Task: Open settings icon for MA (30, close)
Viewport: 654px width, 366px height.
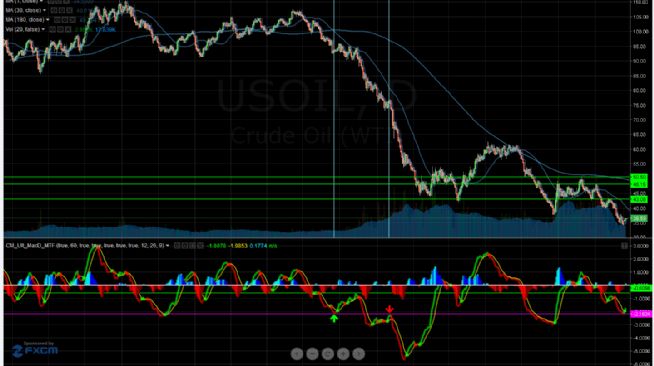Action: [62, 10]
